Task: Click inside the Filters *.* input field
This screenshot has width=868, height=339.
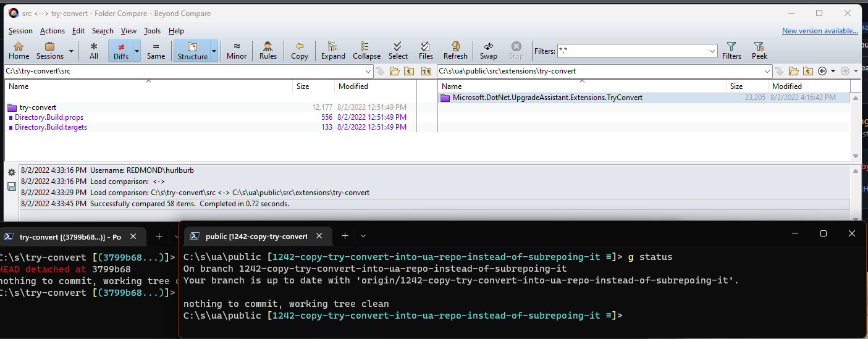Action: coord(631,51)
